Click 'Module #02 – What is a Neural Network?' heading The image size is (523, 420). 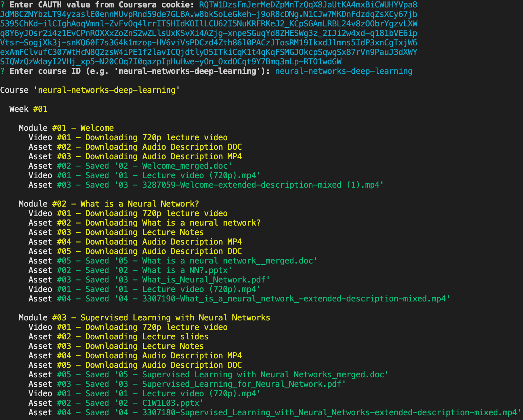109,204
